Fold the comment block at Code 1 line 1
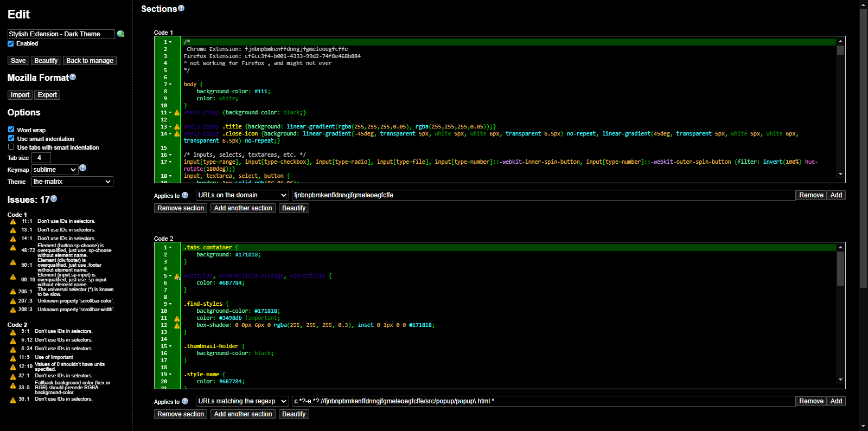Viewport: 868px width, 431px height. pyautogui.click(x=170, y=42)
